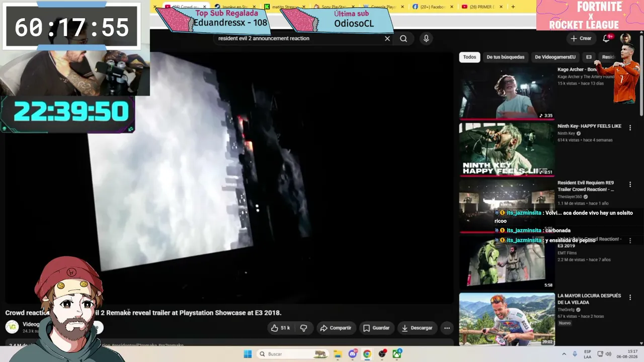Select the Todos filter chip
The image size is (644, 362).
click(469, 57)
